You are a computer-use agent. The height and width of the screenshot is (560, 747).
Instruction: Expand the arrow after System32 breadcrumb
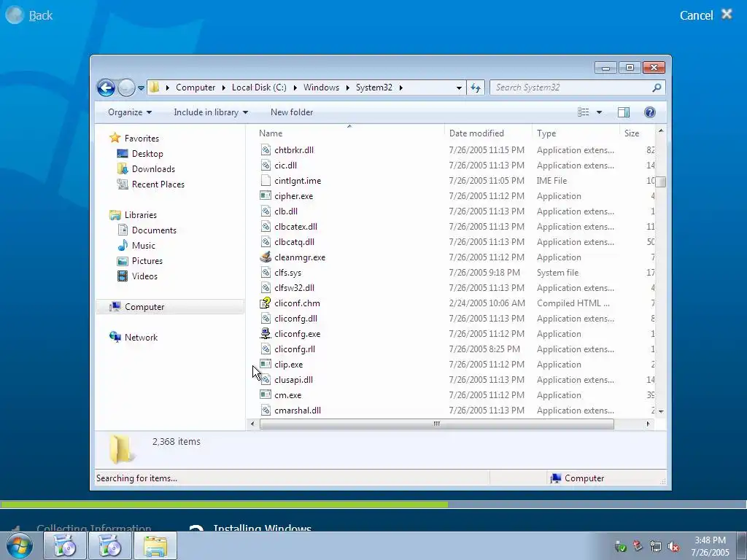[x=400, y=87]
